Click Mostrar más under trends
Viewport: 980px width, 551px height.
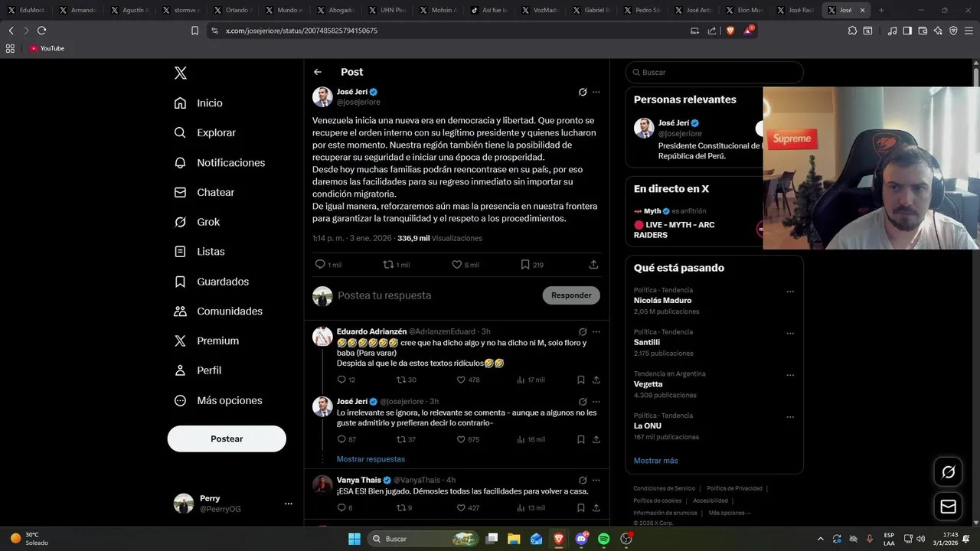click(655, 461)
